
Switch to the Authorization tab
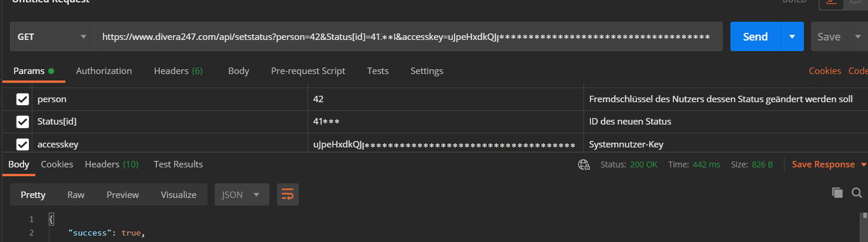tap(104, 70)
